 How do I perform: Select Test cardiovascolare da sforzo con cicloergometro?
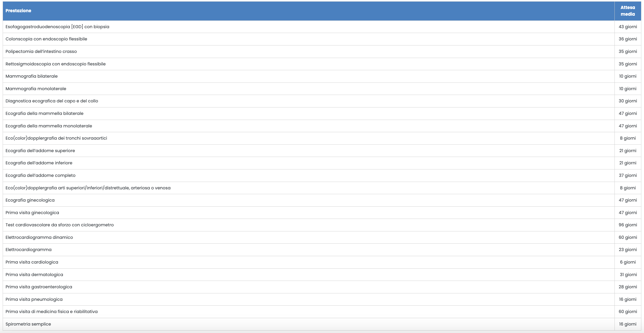[60, 225]
